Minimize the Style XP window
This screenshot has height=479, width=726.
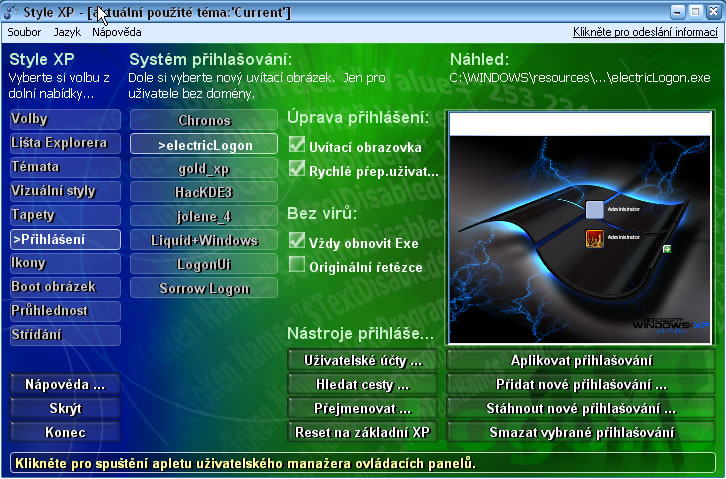(677, 12)
